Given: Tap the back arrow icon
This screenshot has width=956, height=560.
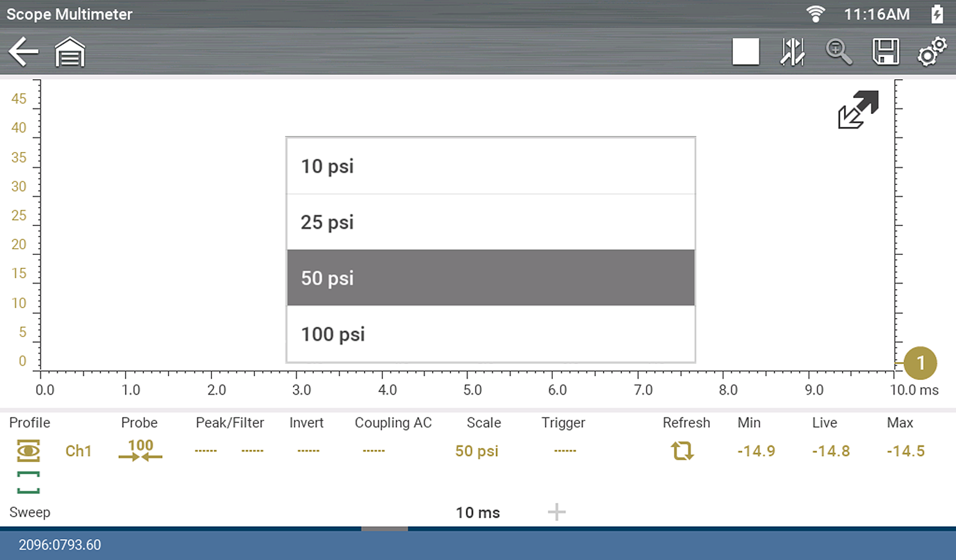Looking at the screenshot, I should [x=24, y=52].
